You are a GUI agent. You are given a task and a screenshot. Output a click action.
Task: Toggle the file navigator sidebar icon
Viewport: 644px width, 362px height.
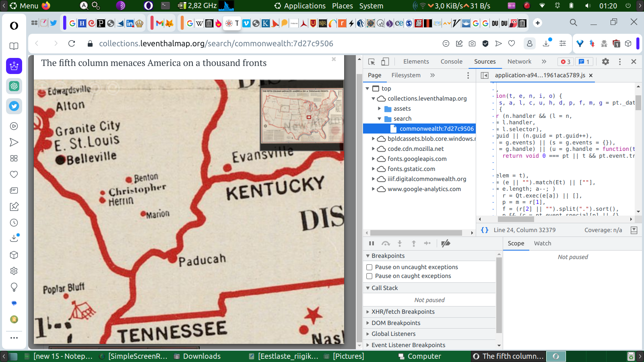point(485,75)
